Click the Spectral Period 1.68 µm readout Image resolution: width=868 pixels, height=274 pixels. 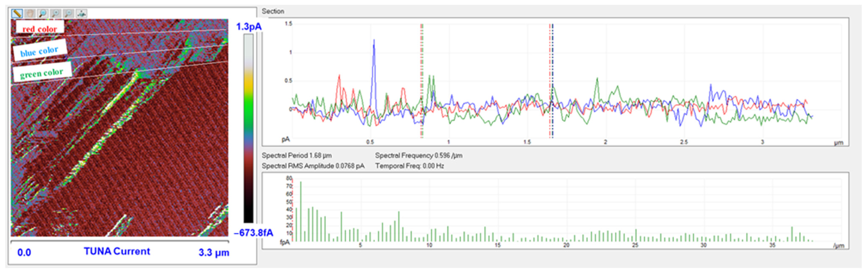click(x=297, y=156)
